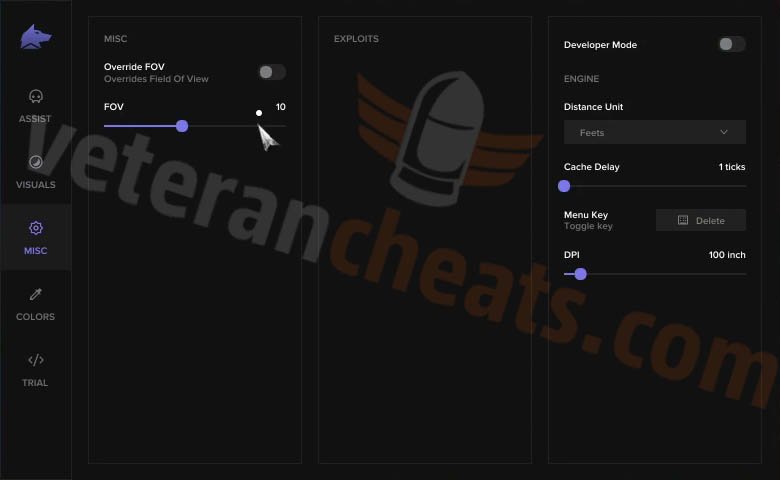
Task: Click the 'DPI' label
Action: [x=572, y=255]
